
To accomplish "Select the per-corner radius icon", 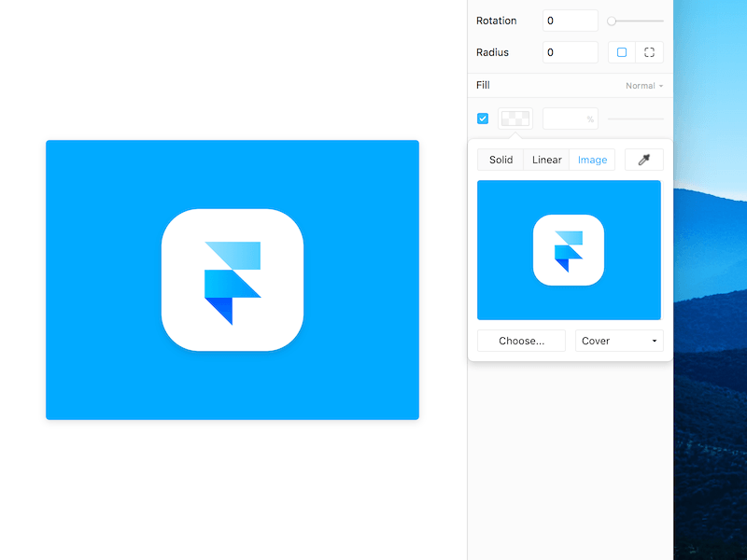I will [x=649, y=52].
